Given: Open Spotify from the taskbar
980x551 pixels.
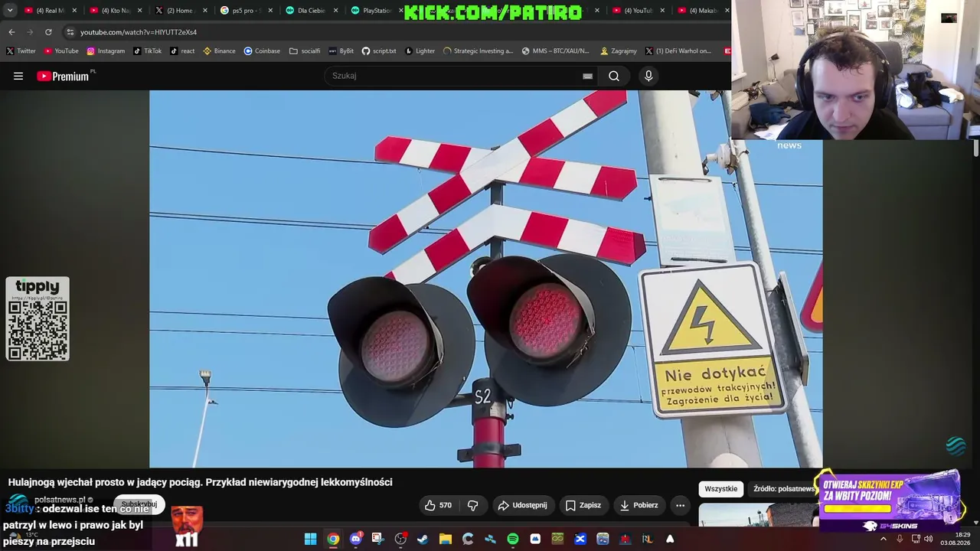Looking at the screenshot, I should coord(513,540).
